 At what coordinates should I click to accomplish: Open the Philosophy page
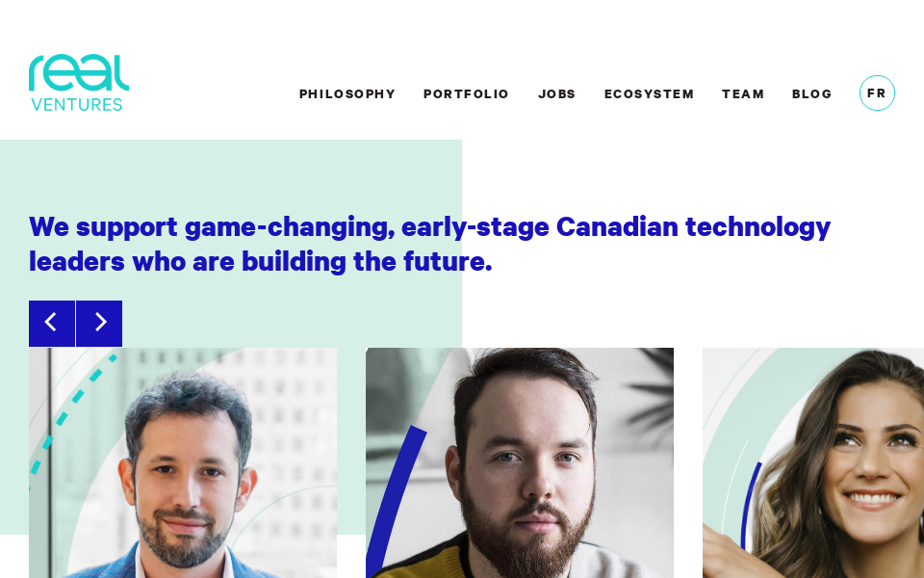point(346,94)
